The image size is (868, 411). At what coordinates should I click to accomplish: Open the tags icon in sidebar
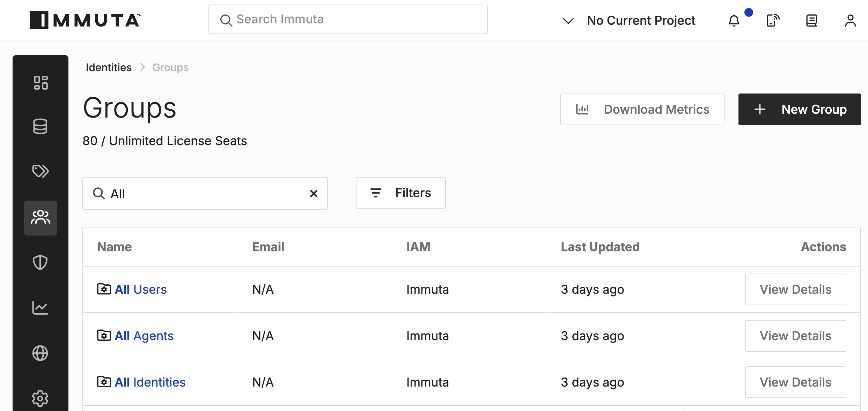(41, 171)
